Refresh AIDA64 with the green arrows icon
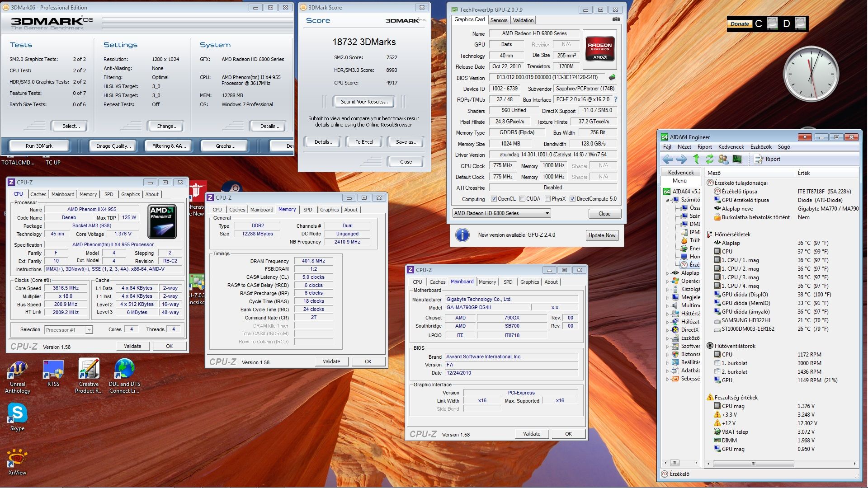This screenshot has width=868, height=488. 710,159
